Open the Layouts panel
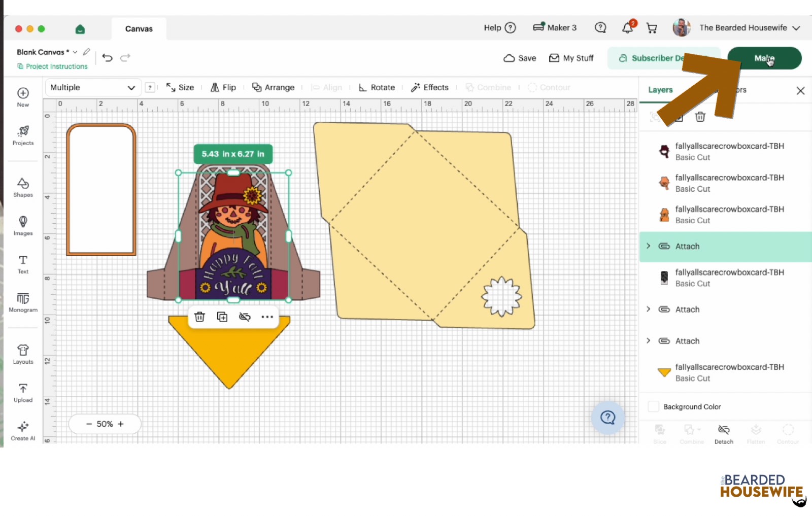This screenshot has height=516, width=812. click(x=23, y=354)
